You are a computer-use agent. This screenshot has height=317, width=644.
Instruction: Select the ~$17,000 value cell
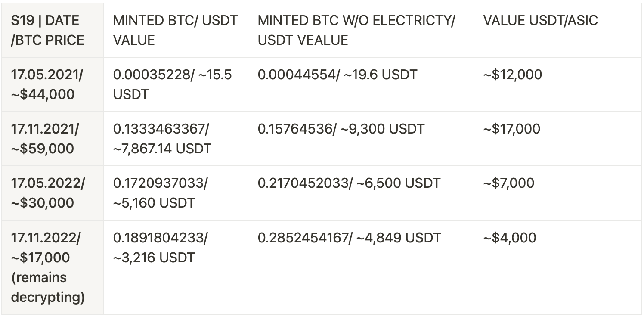pyautogui.click(x=557, y=139)
